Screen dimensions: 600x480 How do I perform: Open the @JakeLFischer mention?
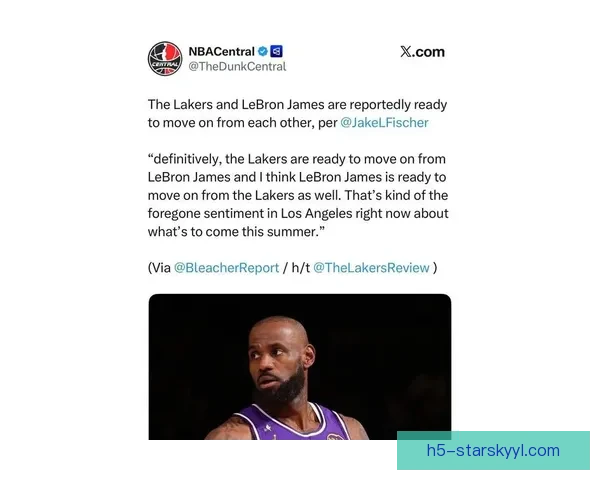tap(384, 122)
